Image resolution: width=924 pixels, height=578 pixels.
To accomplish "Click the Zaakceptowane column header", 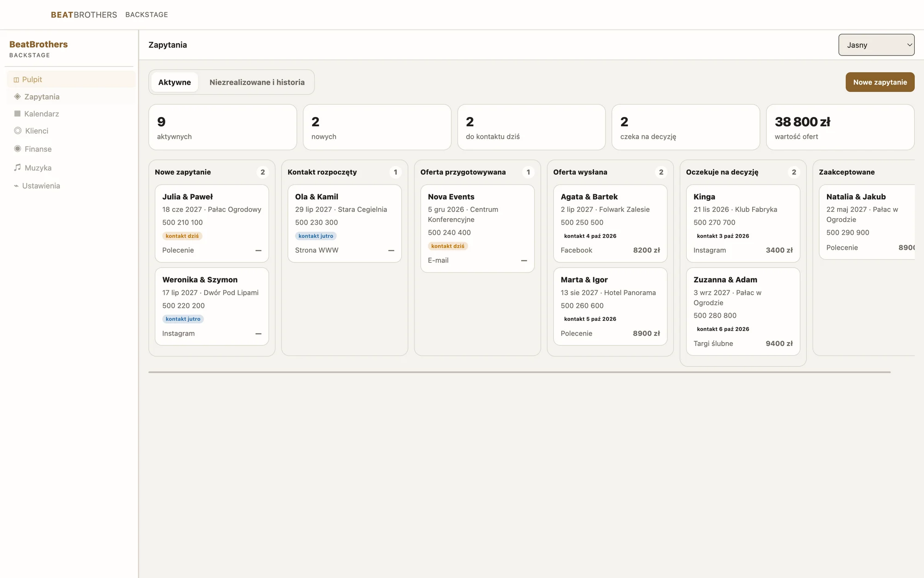I will [846, 172].
